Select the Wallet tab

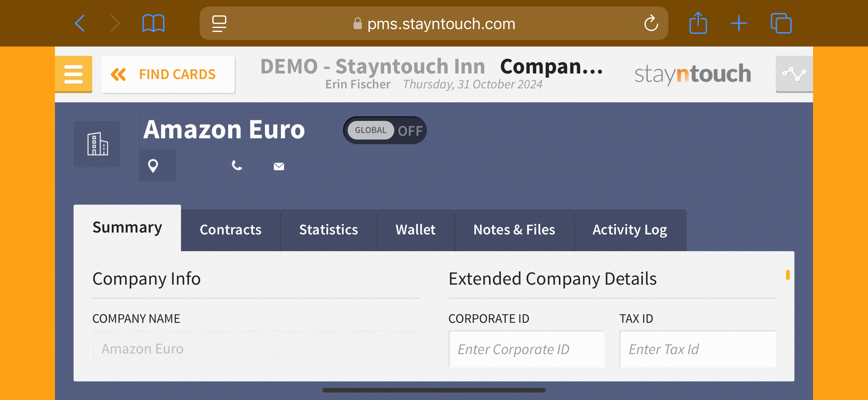click(x=415, y=230)
